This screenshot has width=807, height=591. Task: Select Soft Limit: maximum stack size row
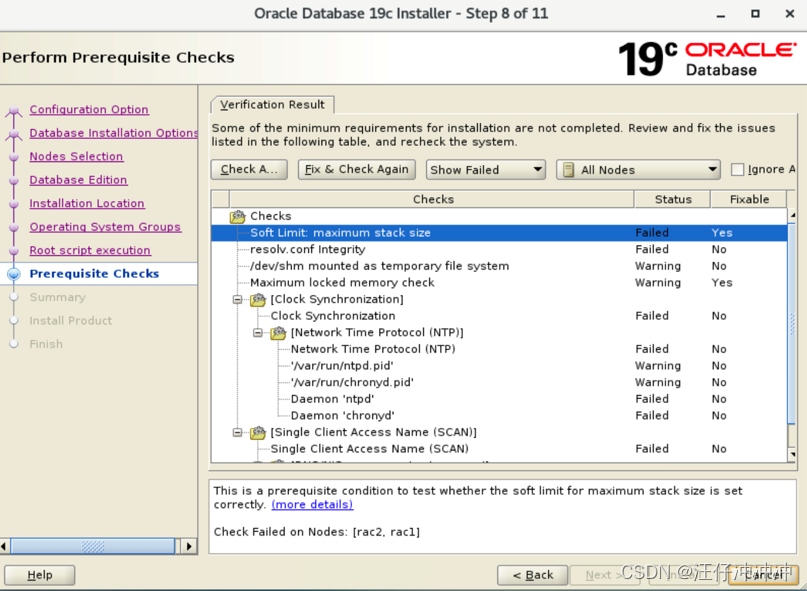point(499,233)
